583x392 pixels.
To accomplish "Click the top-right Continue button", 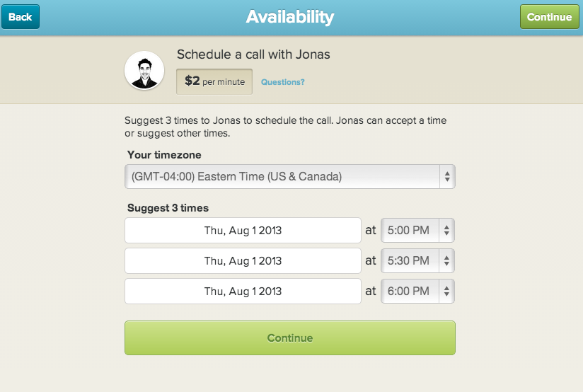I will click(549, 17).
